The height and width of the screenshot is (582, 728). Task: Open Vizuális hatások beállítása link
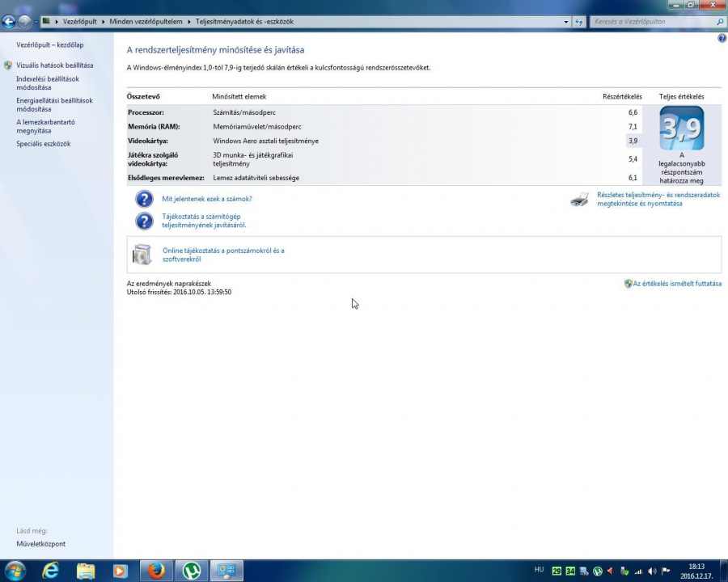point(55,65)
